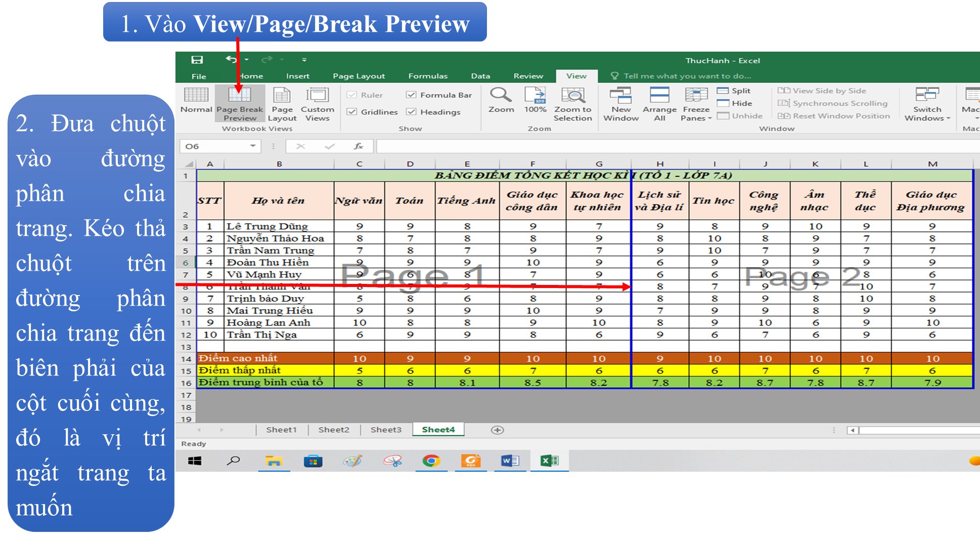The height and width of the screenshot is (537, 980).
Task: Open the Page Layout tab
Action: (359, 76)
